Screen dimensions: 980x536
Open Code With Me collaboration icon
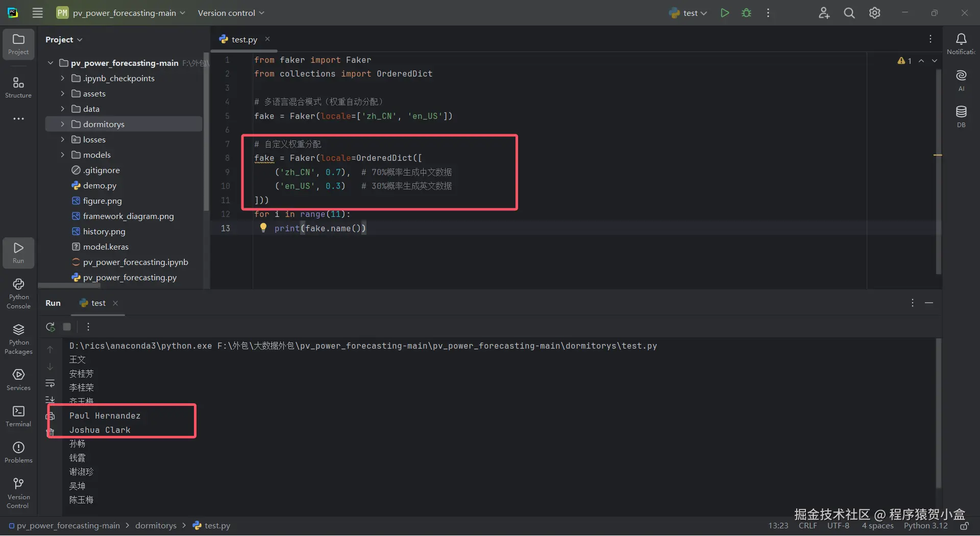click(824, 13)
